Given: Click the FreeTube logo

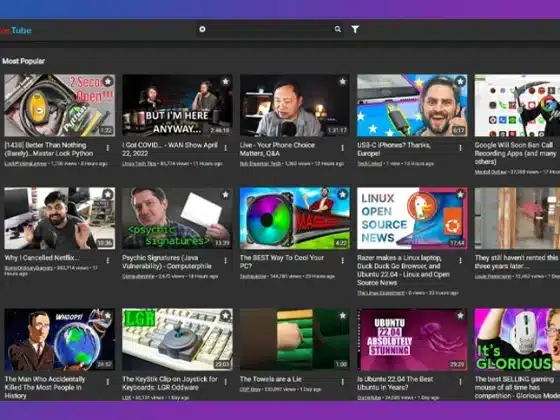Looking at the screenshot, I should (16, 30).
